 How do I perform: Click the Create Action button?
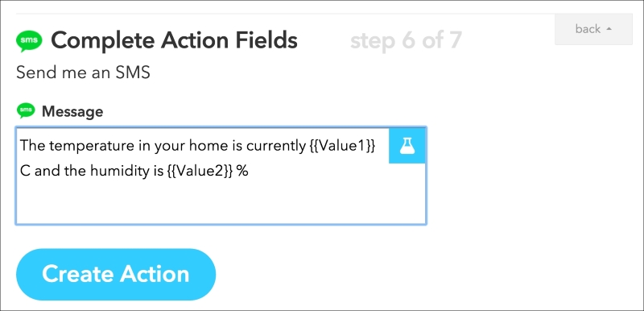pos(116,274)
